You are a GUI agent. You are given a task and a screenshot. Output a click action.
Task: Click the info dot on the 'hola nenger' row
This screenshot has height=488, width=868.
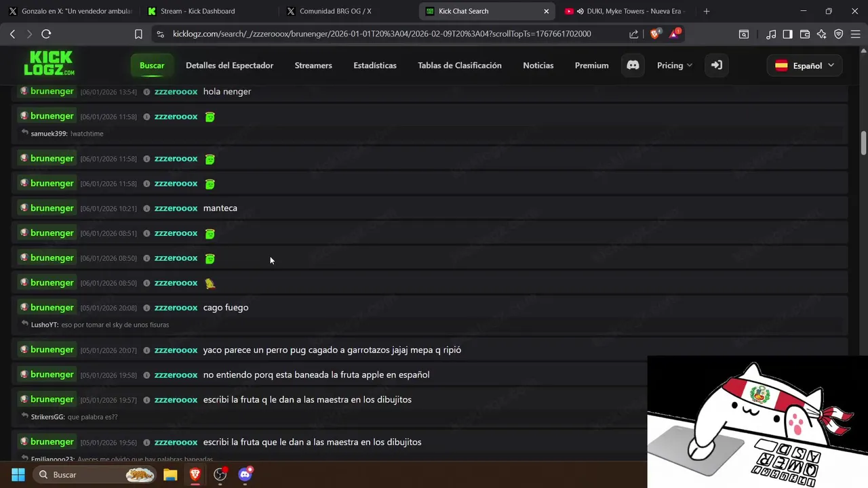pyautogui.click(x=146, y=91)
